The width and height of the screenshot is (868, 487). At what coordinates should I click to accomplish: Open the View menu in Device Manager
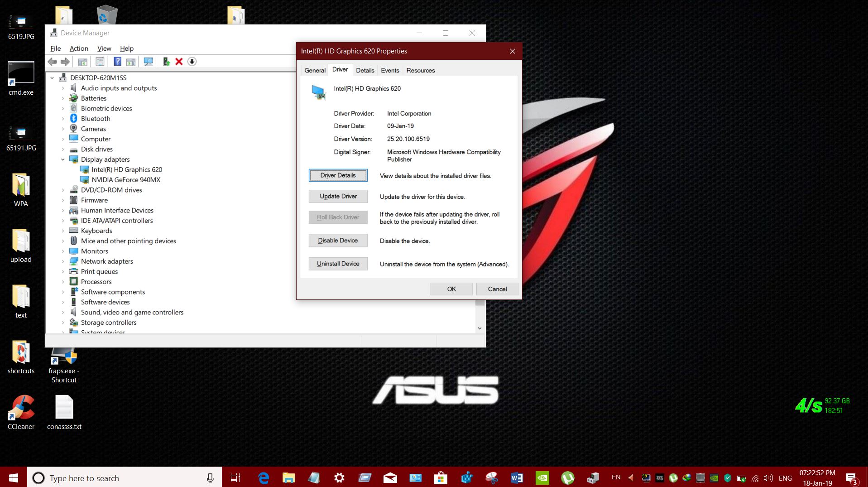coord(104,48)
